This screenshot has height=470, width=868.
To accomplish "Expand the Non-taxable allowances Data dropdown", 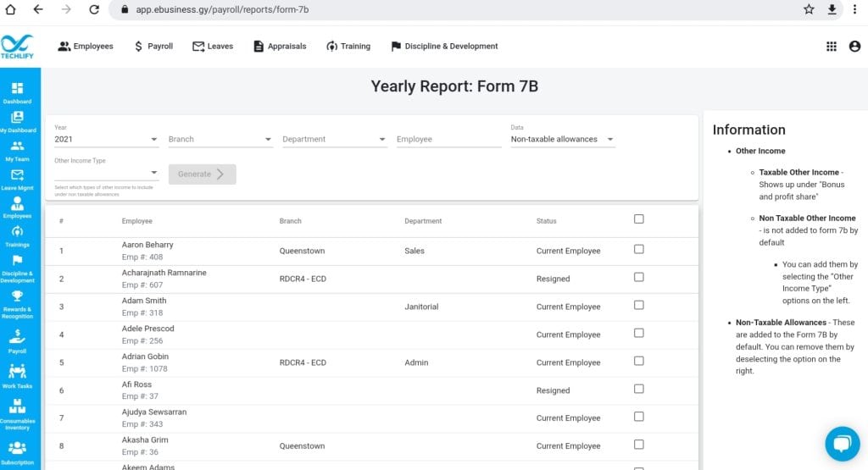I will (563, 140).
